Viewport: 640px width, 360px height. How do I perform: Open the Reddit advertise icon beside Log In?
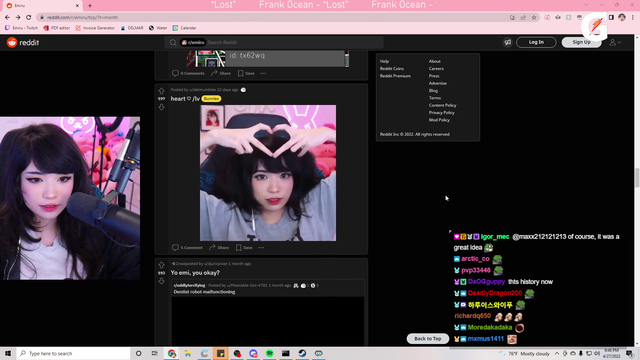pyautogui.click(x=507, y=42)
